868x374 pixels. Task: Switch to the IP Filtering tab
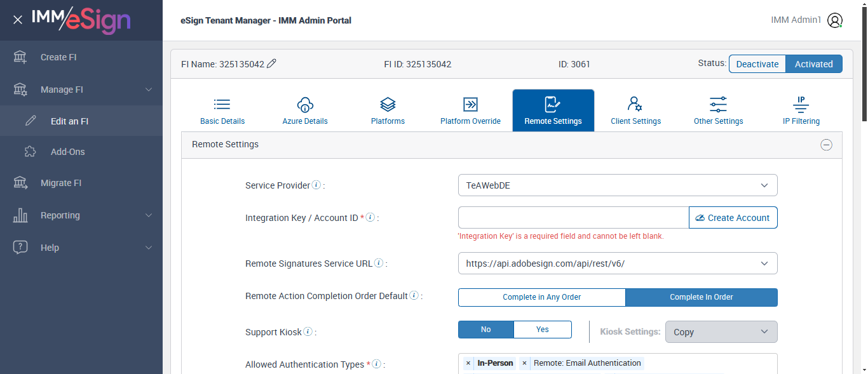click(801, 111)
